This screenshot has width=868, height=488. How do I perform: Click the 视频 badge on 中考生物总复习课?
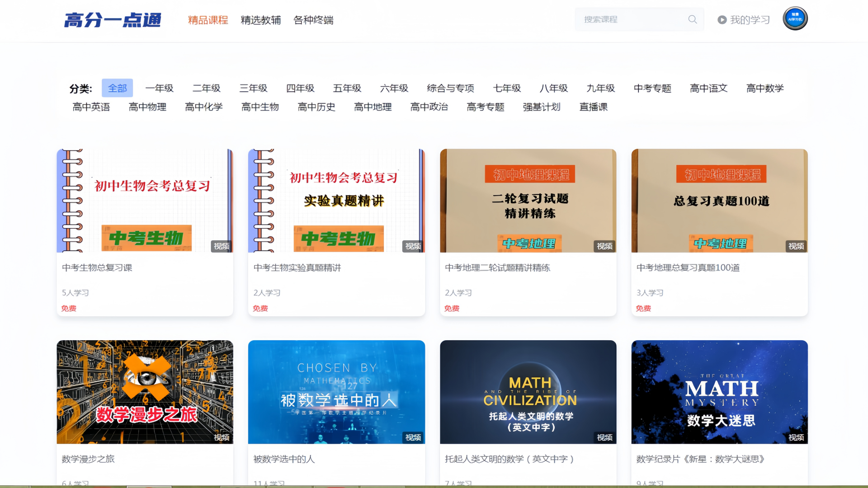222,246
